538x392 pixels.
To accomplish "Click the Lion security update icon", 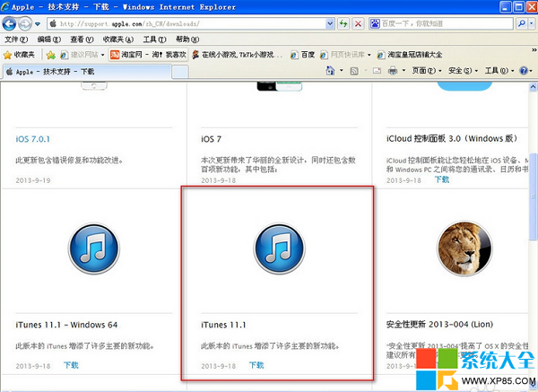I will [464, 248].
